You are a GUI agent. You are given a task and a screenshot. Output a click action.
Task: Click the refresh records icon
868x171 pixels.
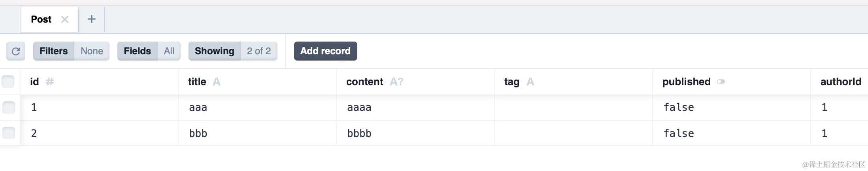(16, 51)
